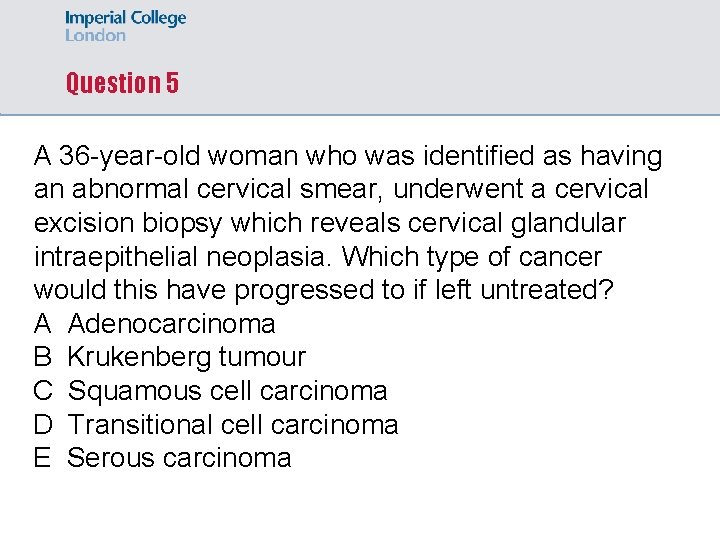Image resolution: width=720 pixels, height=540 pixels.
Task: Choose the Krukenberg tumour answer text
Action: [x=186, y=357]
